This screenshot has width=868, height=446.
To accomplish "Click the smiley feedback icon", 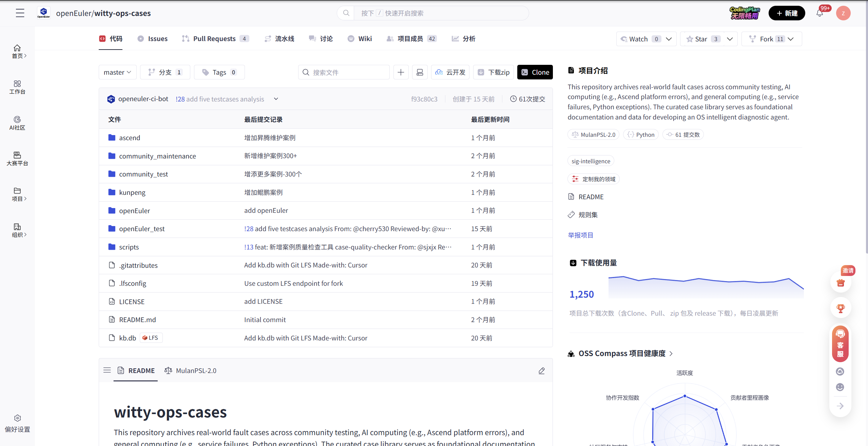I will [x=840, y=387].
